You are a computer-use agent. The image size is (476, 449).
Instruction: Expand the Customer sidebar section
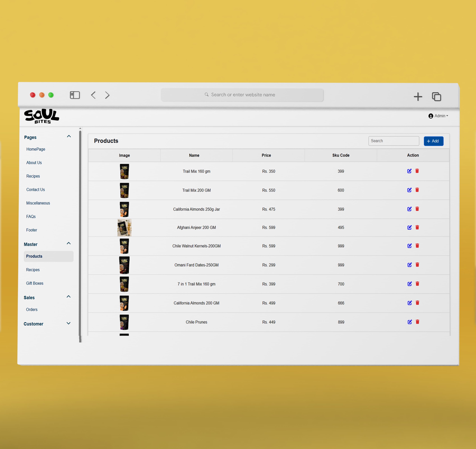click(x=68, y=323)
